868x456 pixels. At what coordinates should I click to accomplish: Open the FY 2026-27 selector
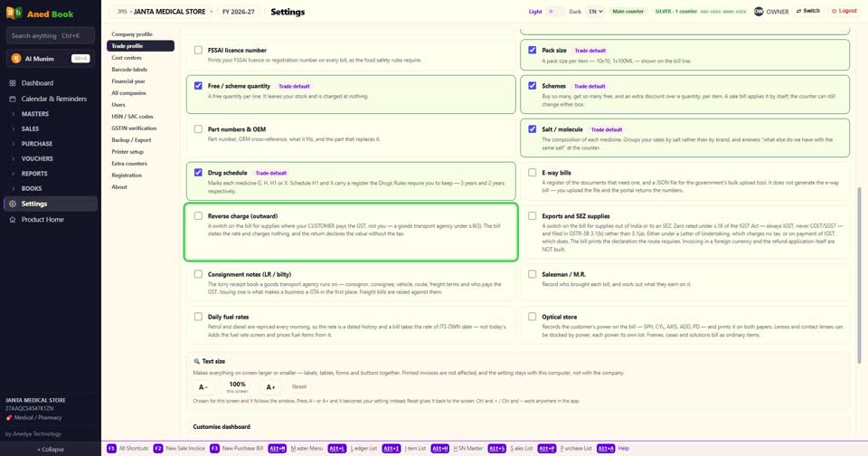[x=238, y=12]
